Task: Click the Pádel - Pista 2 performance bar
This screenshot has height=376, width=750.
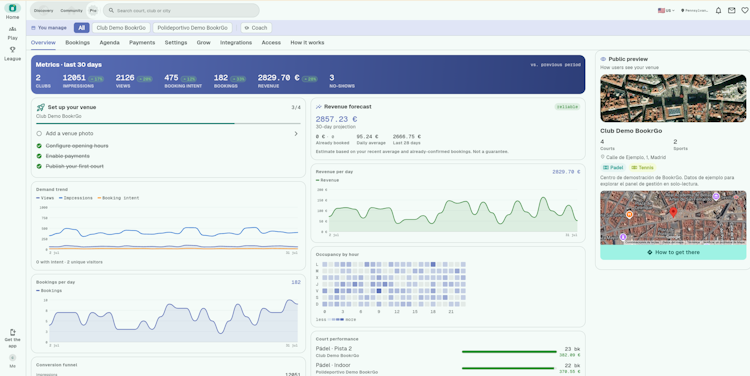Action: click(x=509, y=352)
